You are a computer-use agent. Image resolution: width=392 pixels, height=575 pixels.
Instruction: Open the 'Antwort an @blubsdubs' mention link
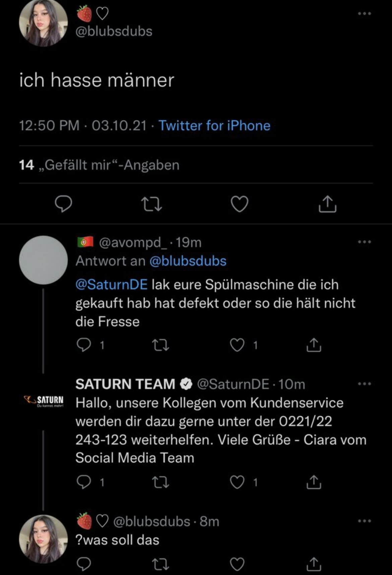click(188, 261)
